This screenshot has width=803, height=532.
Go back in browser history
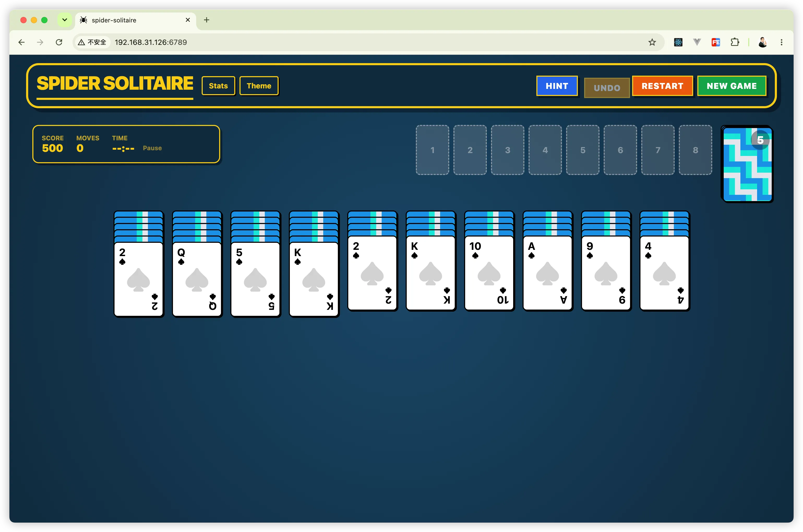pos(22,42)
